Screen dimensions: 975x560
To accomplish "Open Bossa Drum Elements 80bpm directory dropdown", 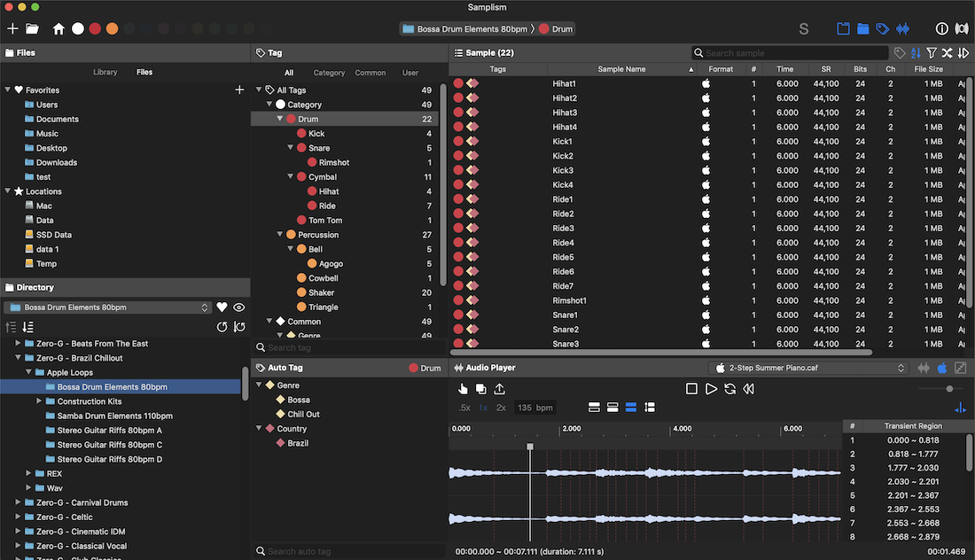I will coord(107,307).
